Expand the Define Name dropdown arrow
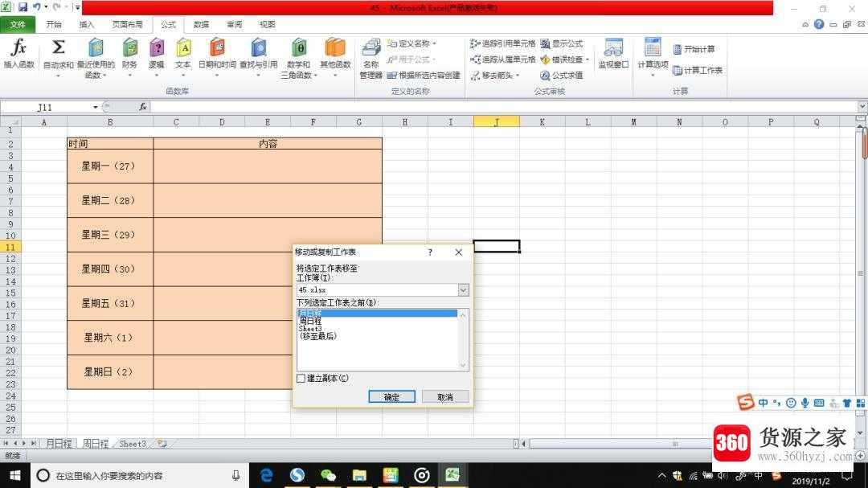 coord(435,43)
